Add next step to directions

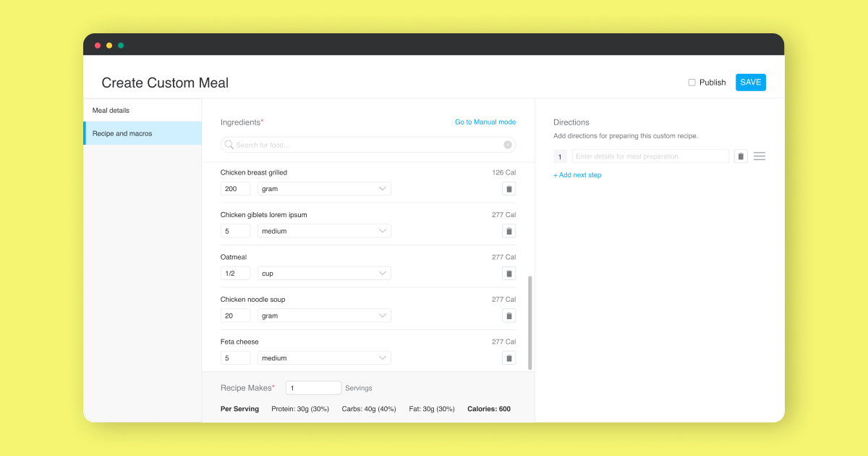(x=577, y=175)
